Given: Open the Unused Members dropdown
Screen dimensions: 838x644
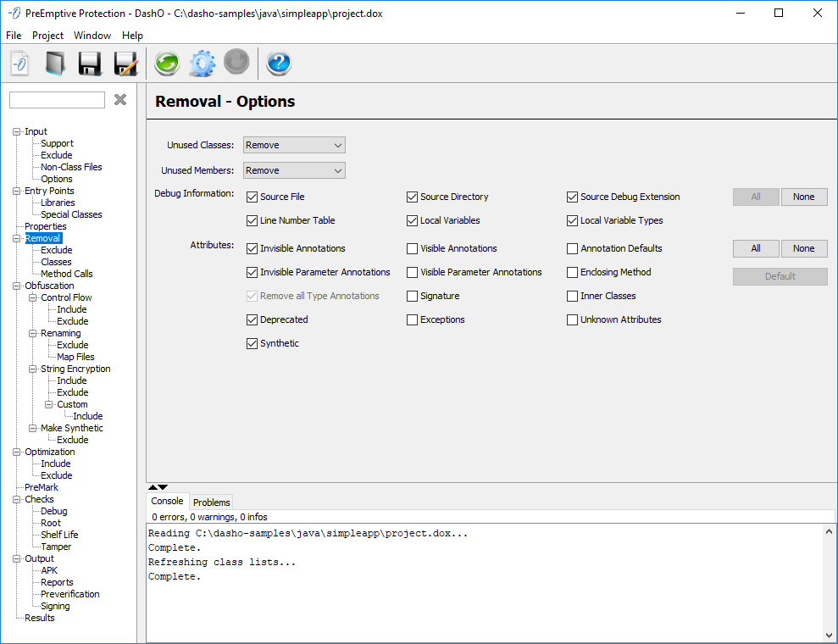Looking at the screenshot, I should click(294, 170).
